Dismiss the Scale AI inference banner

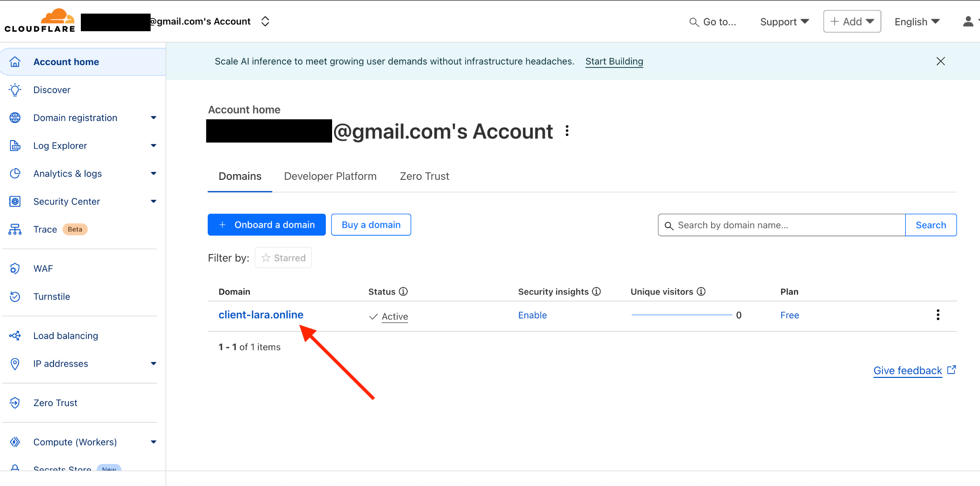(x=940, y=61)
